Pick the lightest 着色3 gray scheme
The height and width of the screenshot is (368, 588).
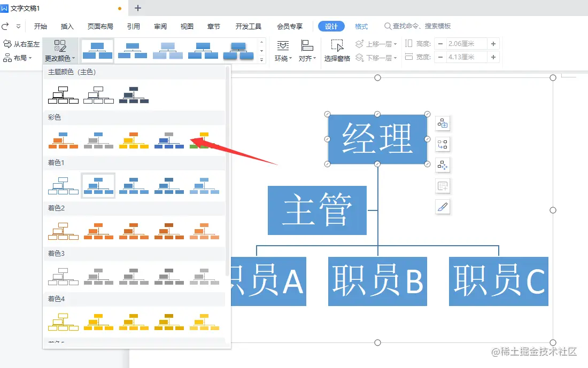pos(204,277)
